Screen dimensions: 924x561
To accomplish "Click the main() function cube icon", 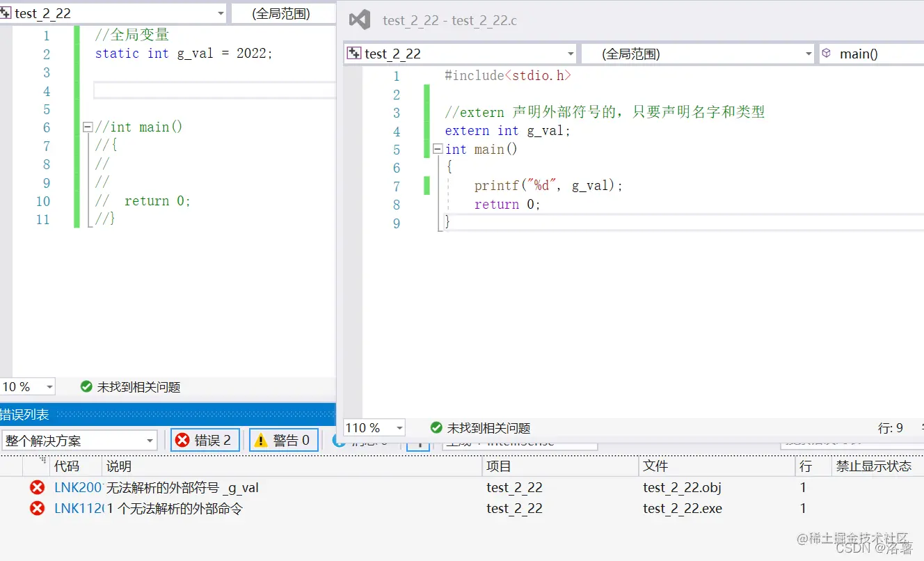I will pyautogui.click(x=827, y=54).
